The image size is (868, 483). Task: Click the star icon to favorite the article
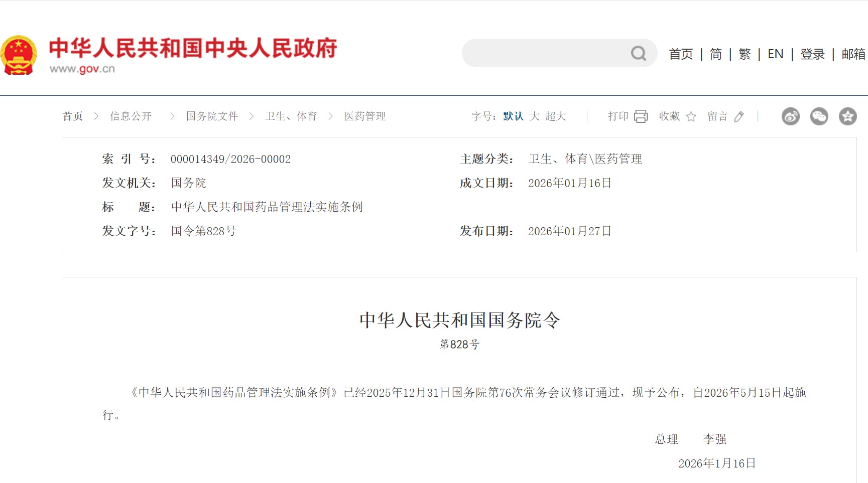tap(691, 117)
